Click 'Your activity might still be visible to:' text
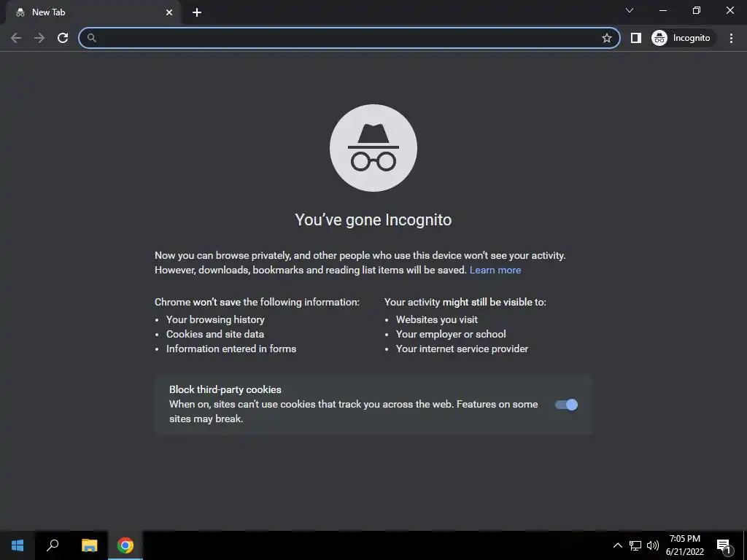This screenshot has height=560, width=747. [x=465, y=302]
